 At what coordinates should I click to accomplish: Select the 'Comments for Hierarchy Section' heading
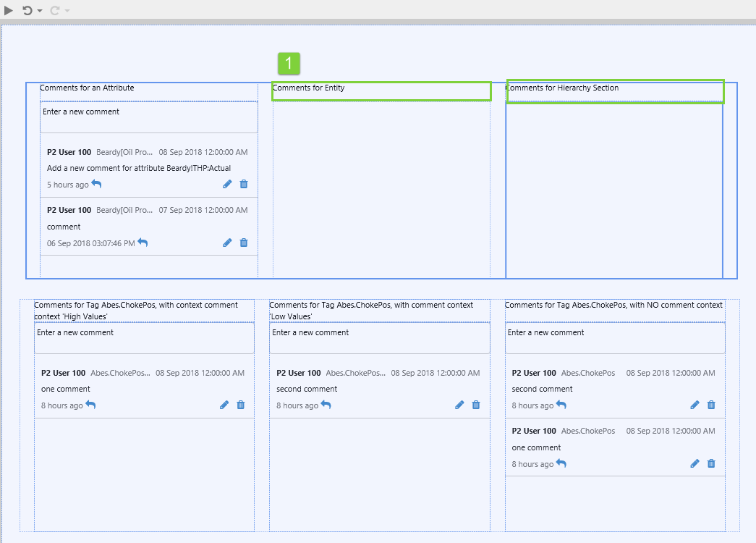coord(615,91)
